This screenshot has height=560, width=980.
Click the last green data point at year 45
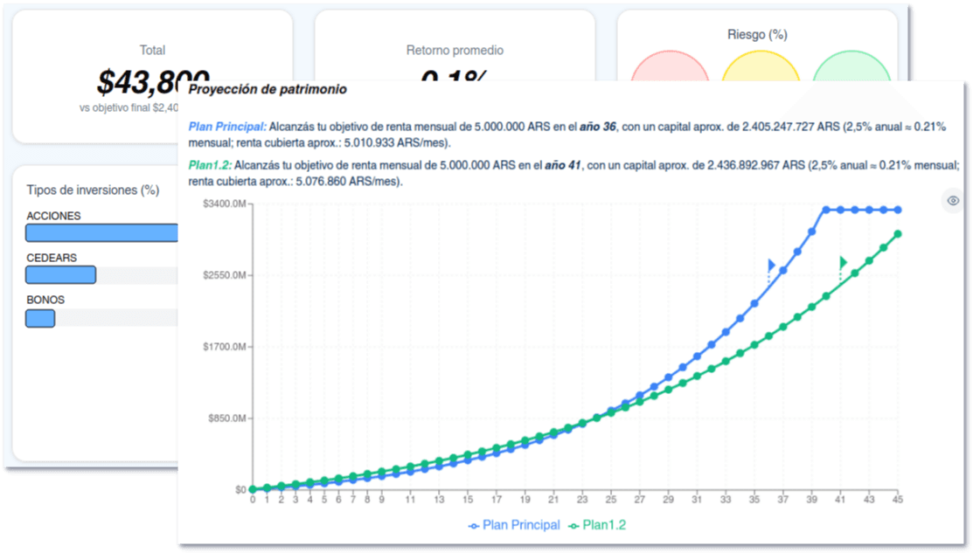click(897, 234)
